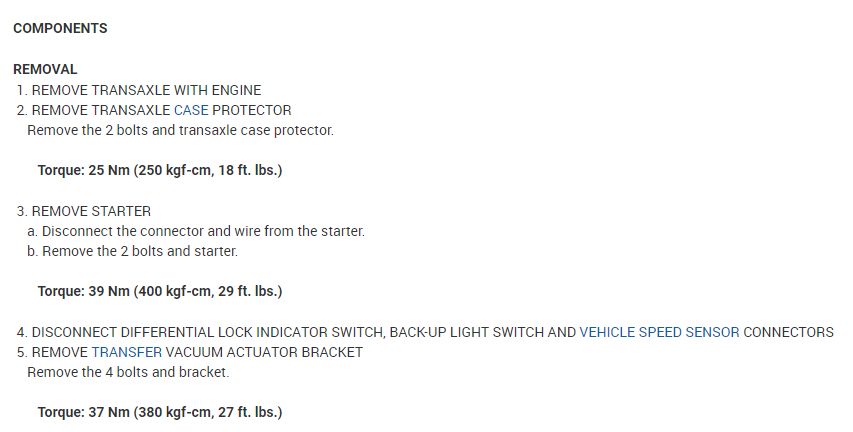
Task: Click the transaxle case protector bolts instruction
Action: click(180, 130)
